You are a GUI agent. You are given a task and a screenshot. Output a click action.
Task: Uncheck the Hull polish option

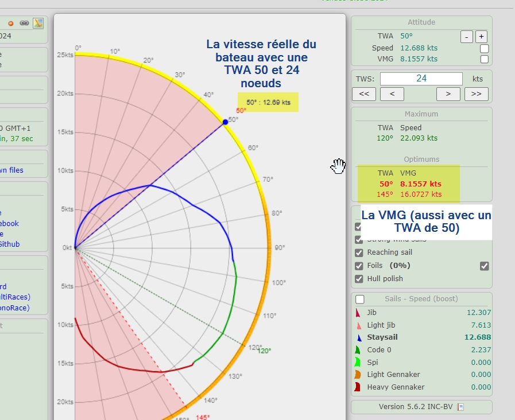click(x=359, y=279)
